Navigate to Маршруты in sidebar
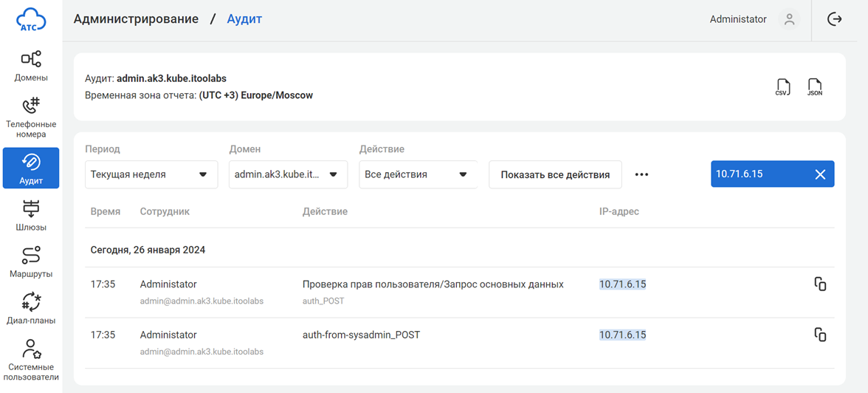Screen dimensions: 868x393 coord(31,262)
